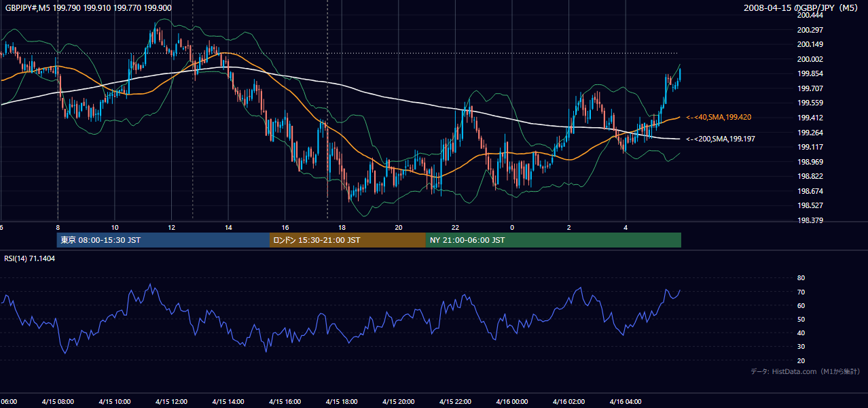Click RSI scale value 80
868x408 pixels.
click(801, 278)
